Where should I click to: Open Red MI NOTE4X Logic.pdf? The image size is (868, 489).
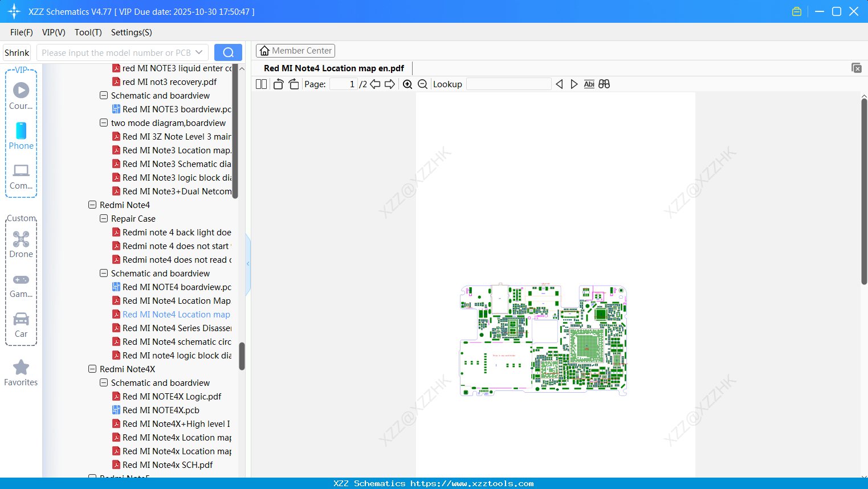coord(166,397)
